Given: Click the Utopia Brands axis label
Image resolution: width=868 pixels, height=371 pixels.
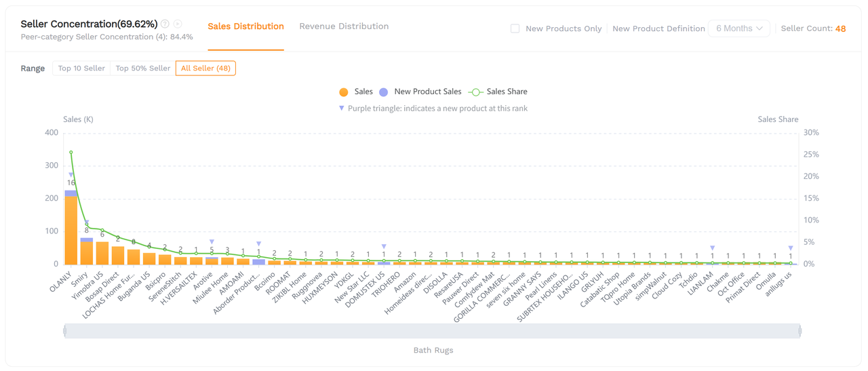Looking at the screenshot, I should [x=631, y=289].
